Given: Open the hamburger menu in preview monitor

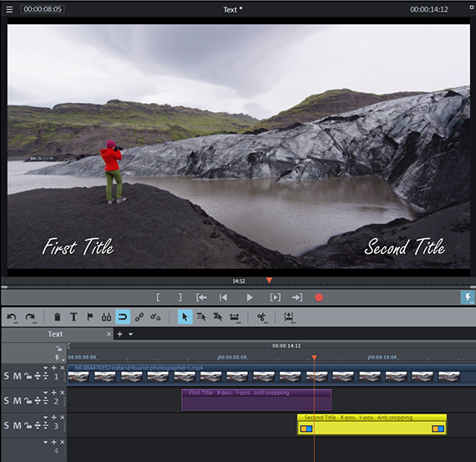Looking at the screenshot, I should click(x=9, y=9).
